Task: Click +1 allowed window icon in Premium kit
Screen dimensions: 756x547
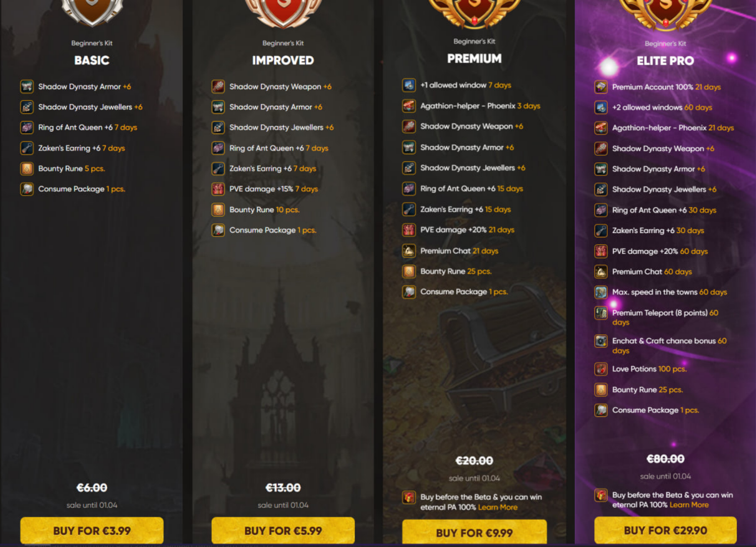Action: click(x=409, y=85)
